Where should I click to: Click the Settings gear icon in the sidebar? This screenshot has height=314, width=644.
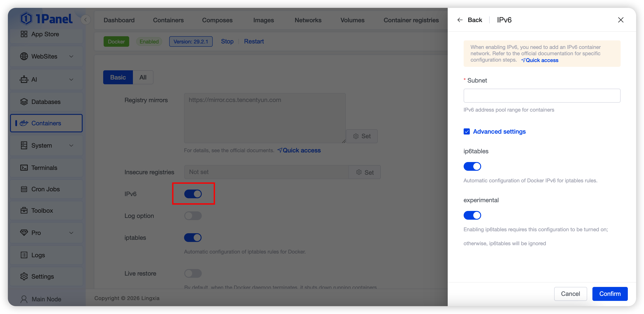[x=24, y=276]
